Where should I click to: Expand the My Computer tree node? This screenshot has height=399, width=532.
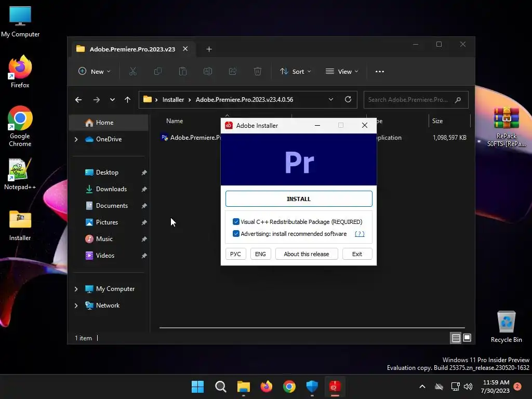(x=76, y=289)
